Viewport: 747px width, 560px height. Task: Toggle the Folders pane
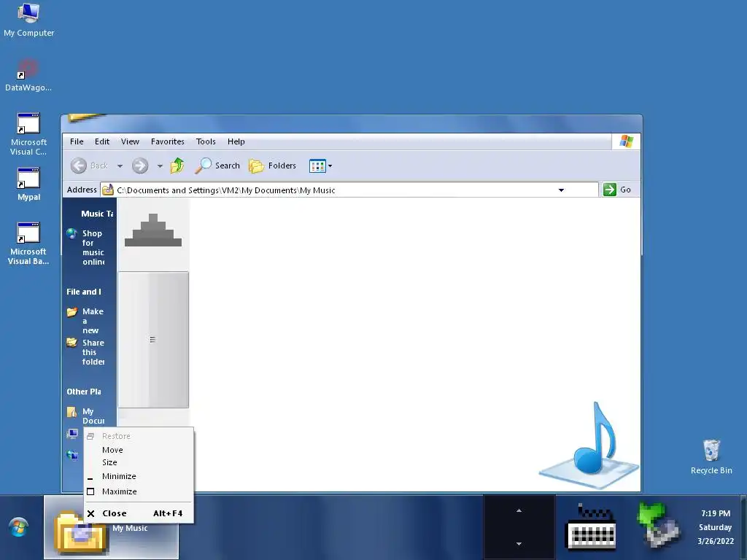click(273, 166)
